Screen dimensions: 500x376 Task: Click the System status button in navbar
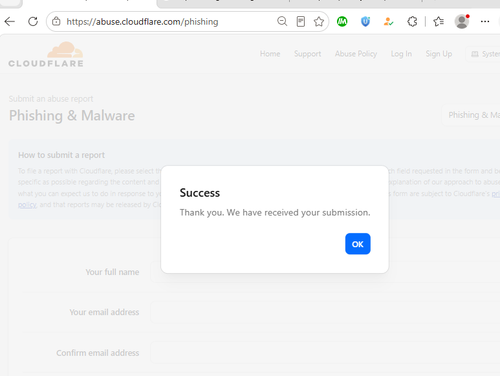(x=483, y=54)
